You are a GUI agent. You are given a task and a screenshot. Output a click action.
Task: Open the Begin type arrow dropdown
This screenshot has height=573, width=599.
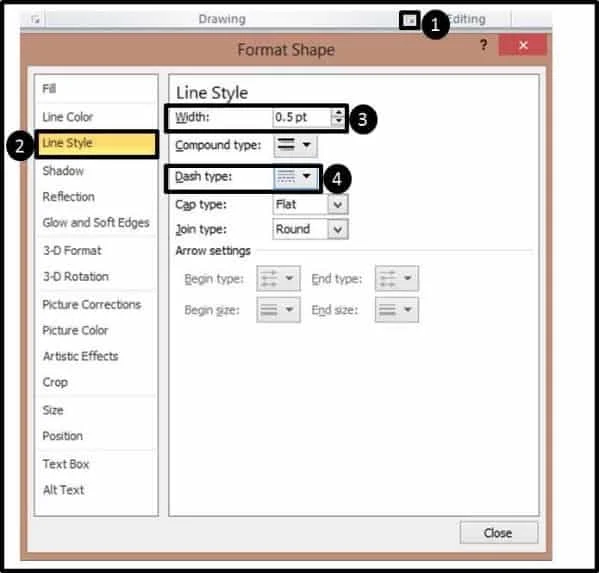(278, 278)
